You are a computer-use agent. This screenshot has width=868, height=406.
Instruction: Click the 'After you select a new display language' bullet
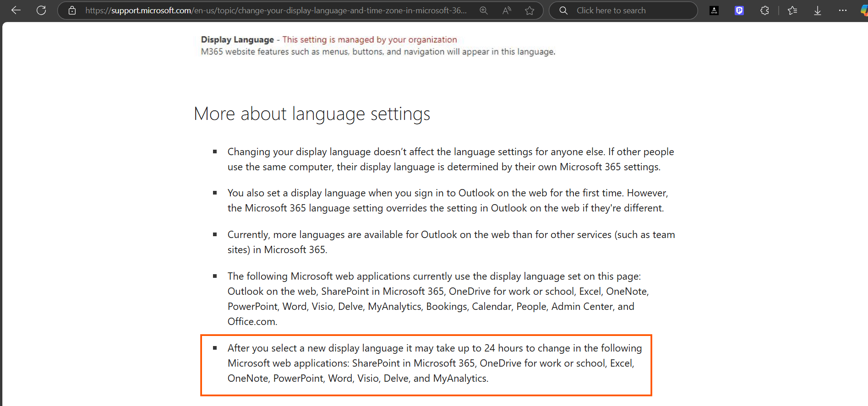(x=435, y=363)
